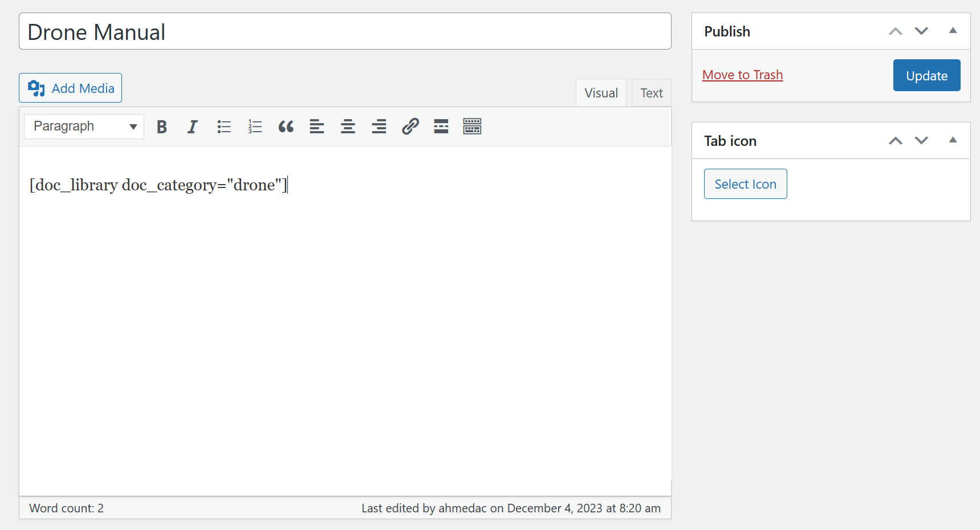Viewport: 980px width, 530px height.
Task: Move the Tab icon panel up
Action: (x=895, y=140)
